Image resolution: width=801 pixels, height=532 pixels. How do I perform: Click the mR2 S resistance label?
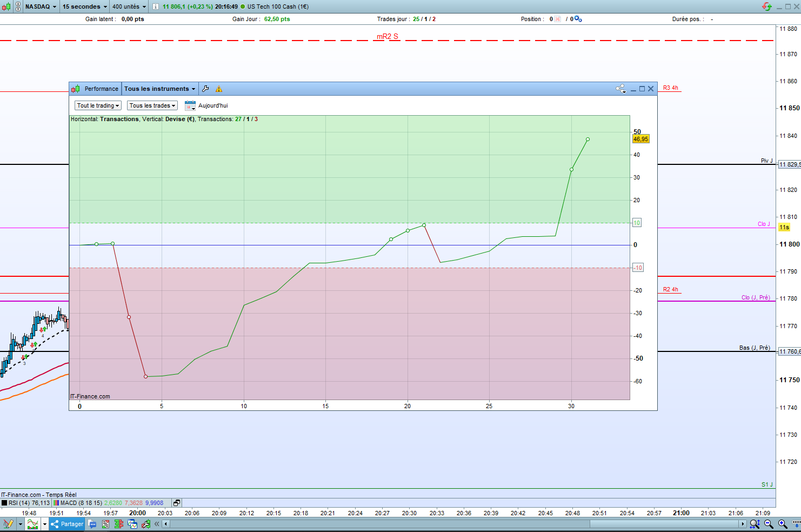click(388, 36)
